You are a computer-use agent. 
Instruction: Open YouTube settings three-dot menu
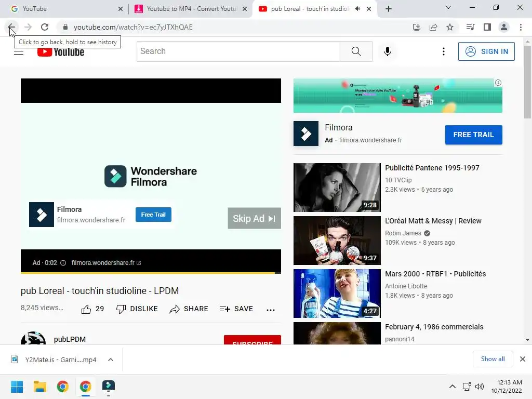tap(444, 51)
